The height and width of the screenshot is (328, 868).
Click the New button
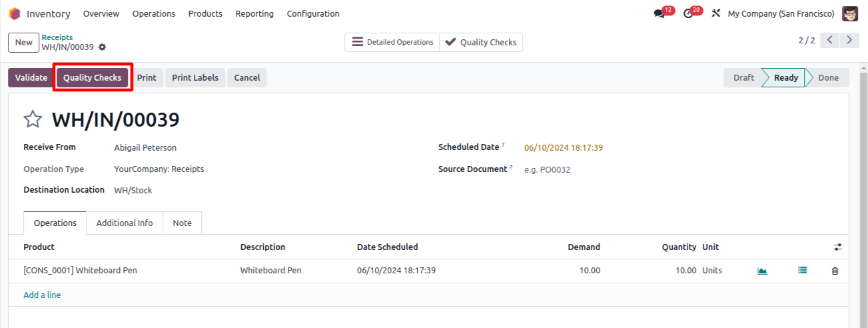24,42
